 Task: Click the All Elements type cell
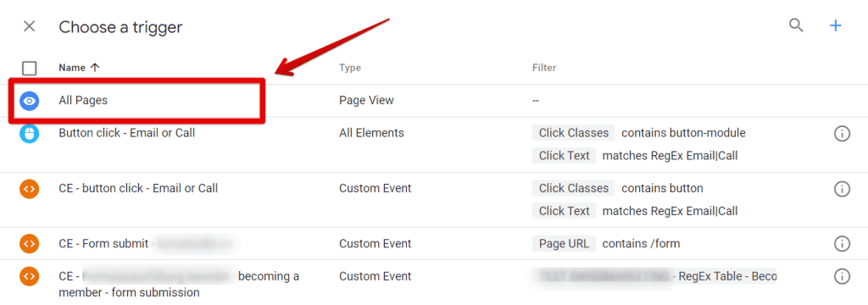[371, 133]
